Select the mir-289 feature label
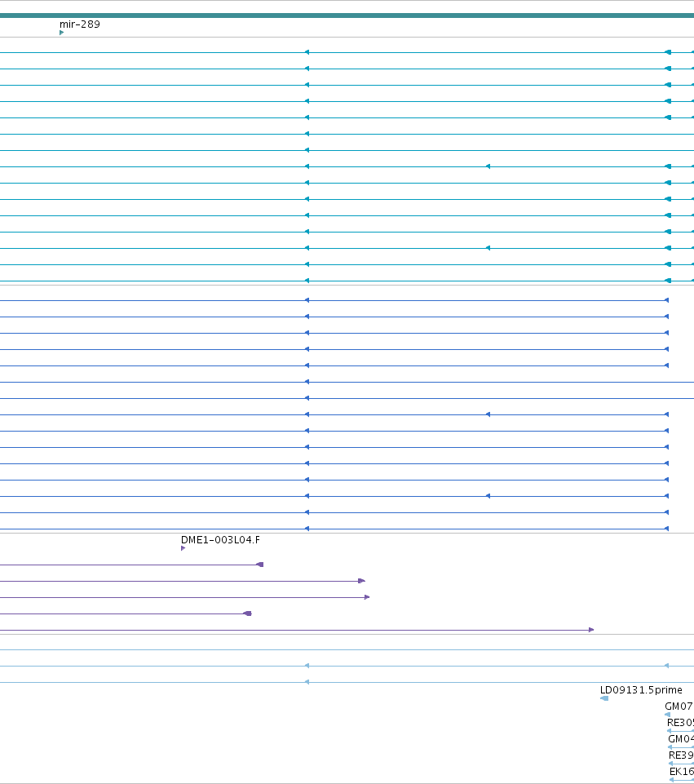This screenshot has width=694, height=784. click(79, 24)
